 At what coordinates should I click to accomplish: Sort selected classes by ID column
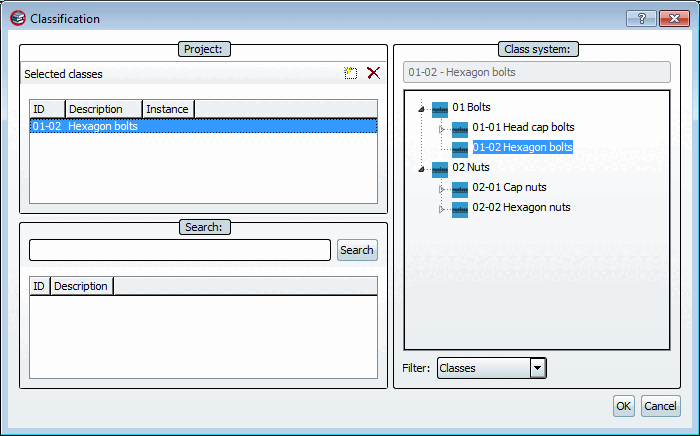click(x=47, y=109)
